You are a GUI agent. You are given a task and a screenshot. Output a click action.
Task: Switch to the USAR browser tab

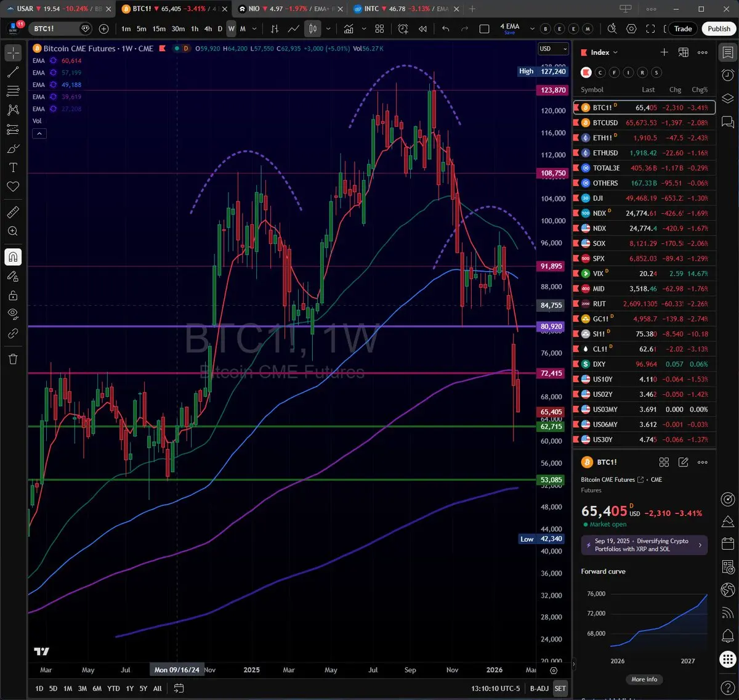click(x=59, y=9)
